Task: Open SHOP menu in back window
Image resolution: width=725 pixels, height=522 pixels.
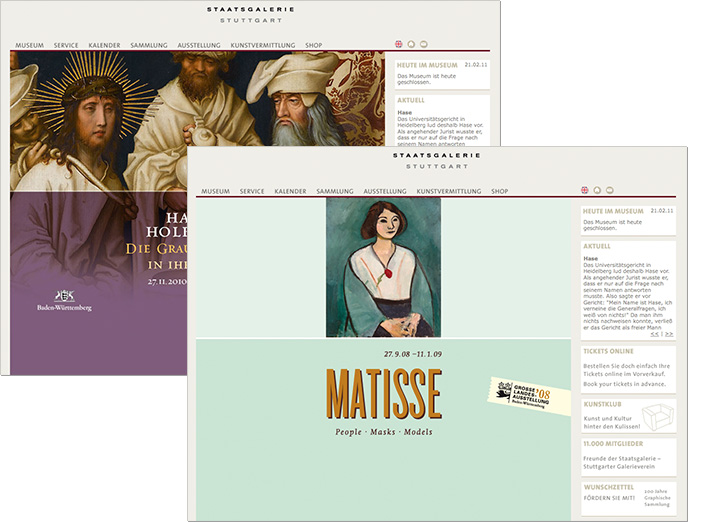Action: click(313, 45)
